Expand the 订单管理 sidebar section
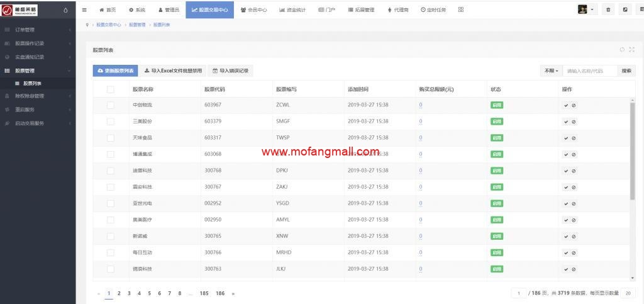This screenshot has height=304, width=644. pyautogui.click(x=38, y=30)
